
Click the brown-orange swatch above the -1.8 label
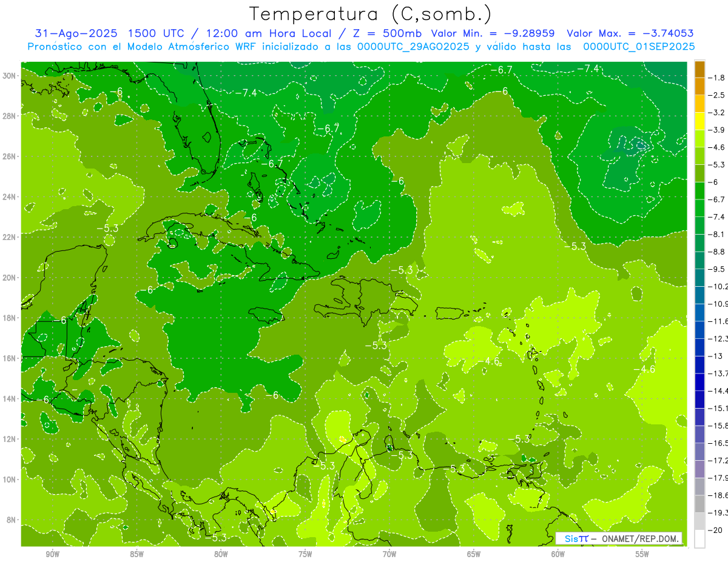pyautogui.click(x=699, y=69)
